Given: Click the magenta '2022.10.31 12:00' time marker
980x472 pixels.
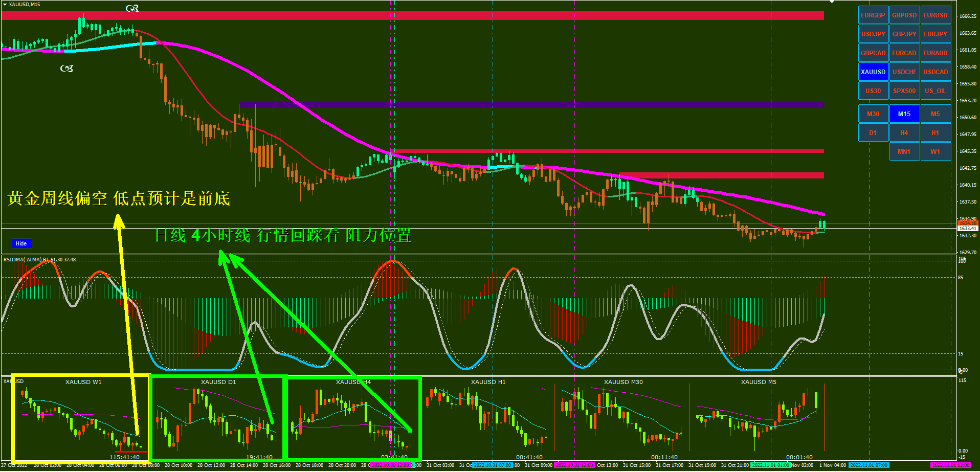Looking at the screenshot, I should 574,465.
